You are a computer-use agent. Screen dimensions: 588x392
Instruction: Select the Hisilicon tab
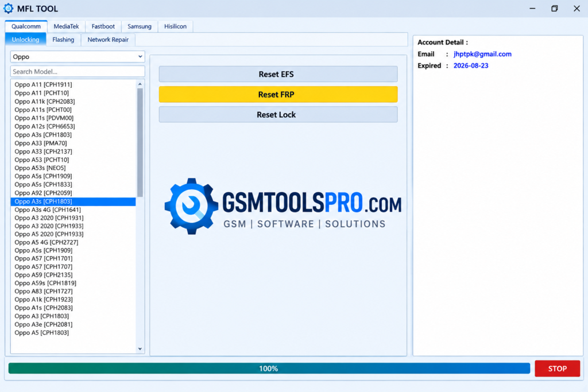coord(175,26)
